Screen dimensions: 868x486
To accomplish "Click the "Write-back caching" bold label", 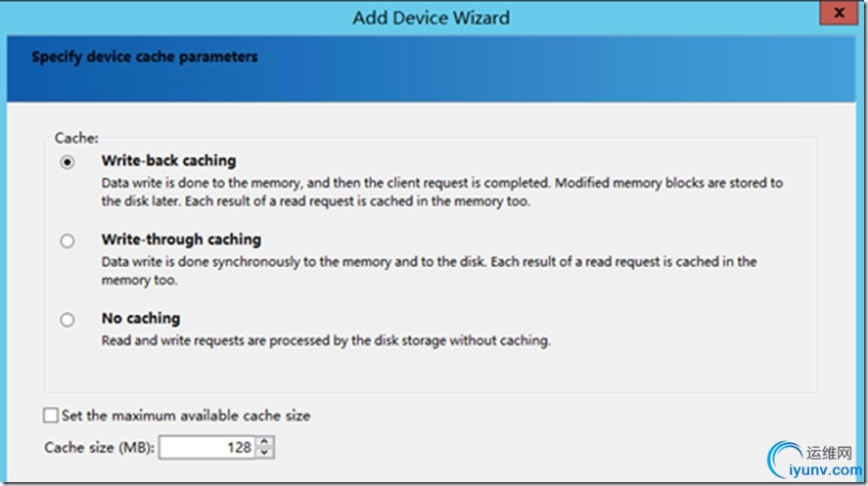I will 168,160.
